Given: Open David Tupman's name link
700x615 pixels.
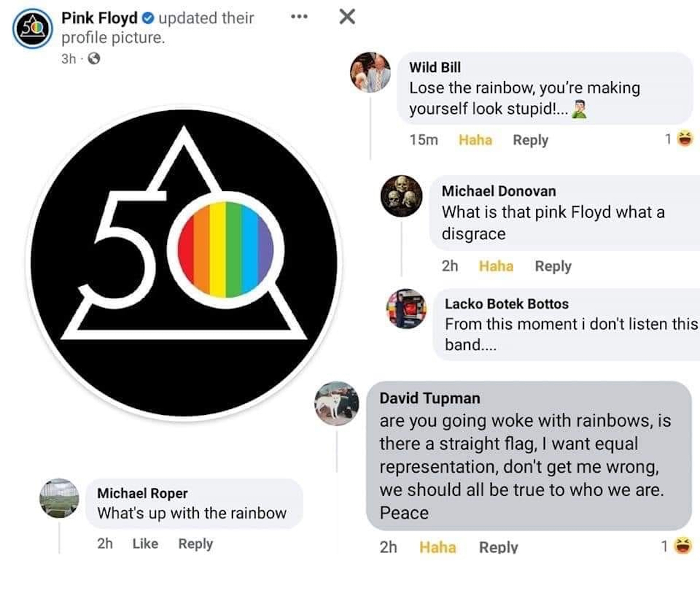Looking at the screenshot, I should [x=429, y=398].
